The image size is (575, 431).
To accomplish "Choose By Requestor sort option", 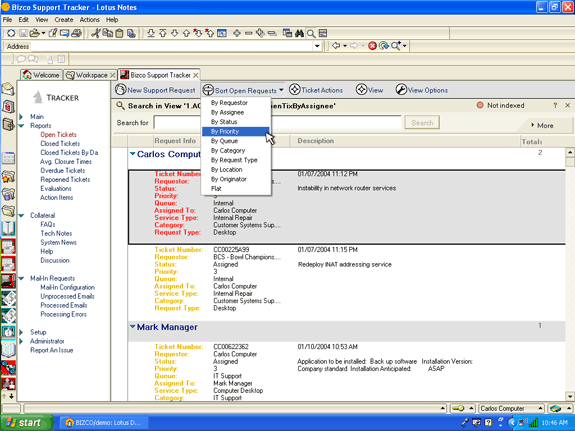I will [x=229, y=103].
